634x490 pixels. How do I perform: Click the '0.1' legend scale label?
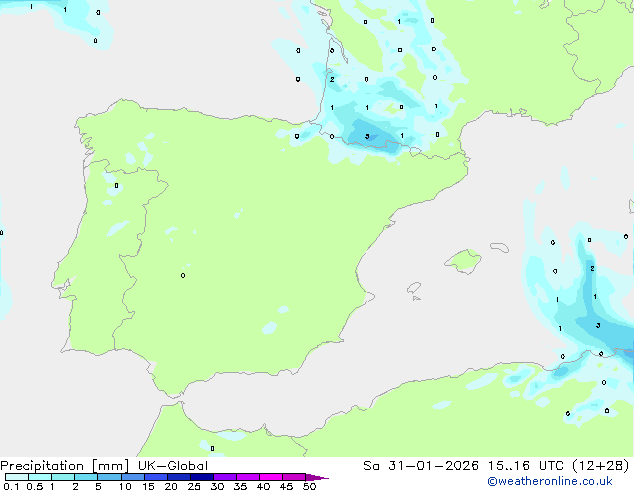tap(11, 486)
